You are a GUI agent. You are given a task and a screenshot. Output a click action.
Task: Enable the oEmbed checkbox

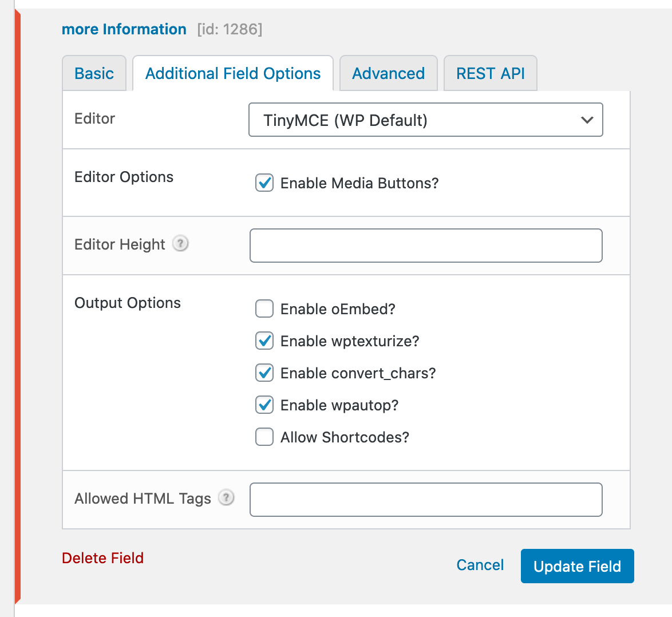click(264, 309)
